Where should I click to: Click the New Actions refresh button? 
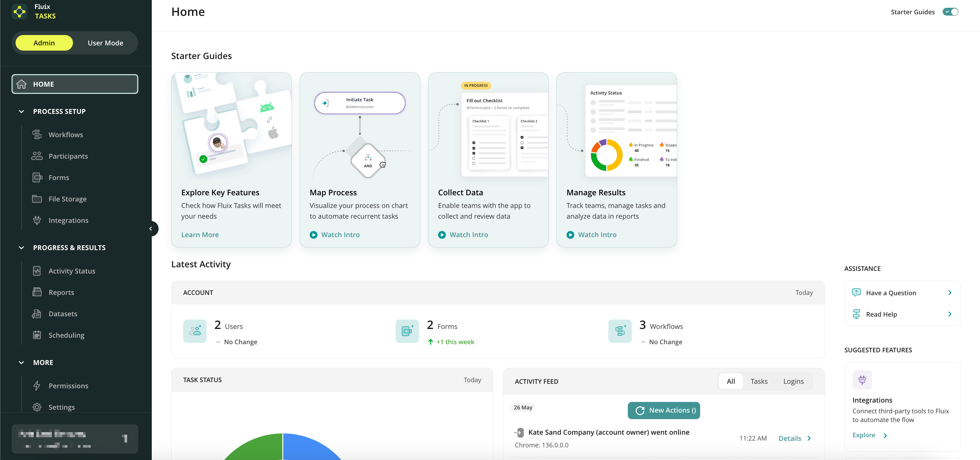pyautogui.click(x=663, y=410)
